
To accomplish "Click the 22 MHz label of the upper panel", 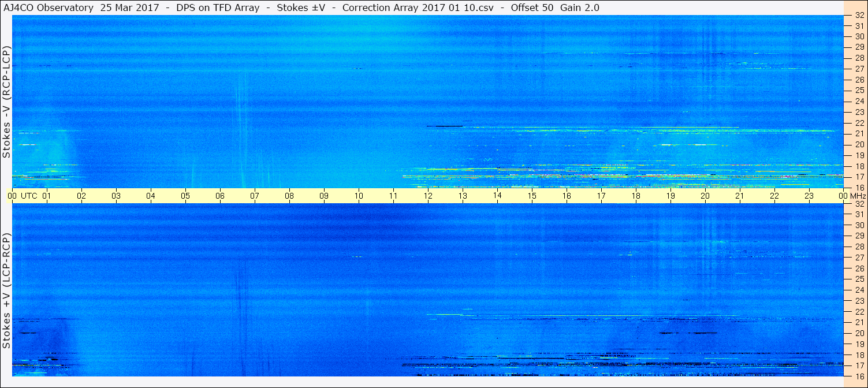I will tap(859, 123).
